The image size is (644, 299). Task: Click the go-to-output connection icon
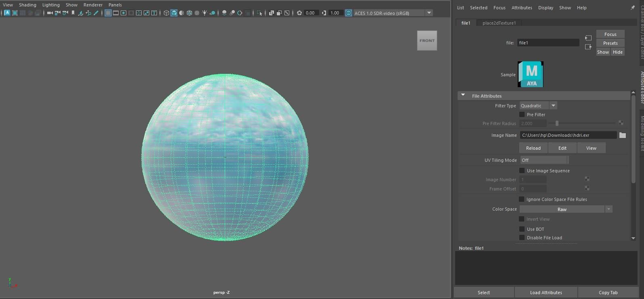pyautogui.click(x=588, y=47)
